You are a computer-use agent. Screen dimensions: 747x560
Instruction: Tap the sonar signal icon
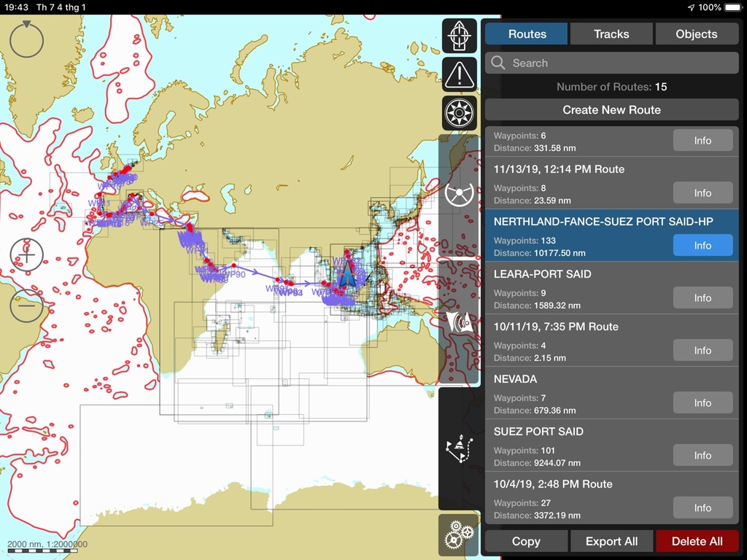pyautogui.click(x=460, y=322)
